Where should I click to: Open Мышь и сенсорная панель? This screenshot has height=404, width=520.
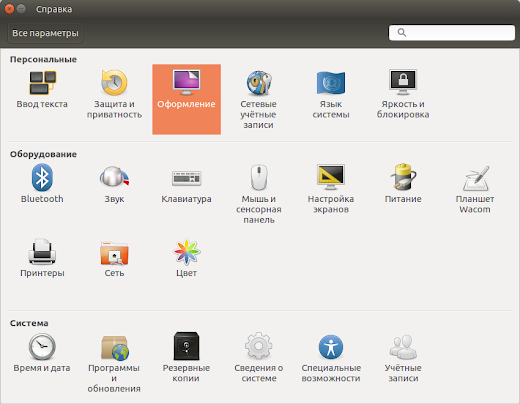(x=259, y=194)
